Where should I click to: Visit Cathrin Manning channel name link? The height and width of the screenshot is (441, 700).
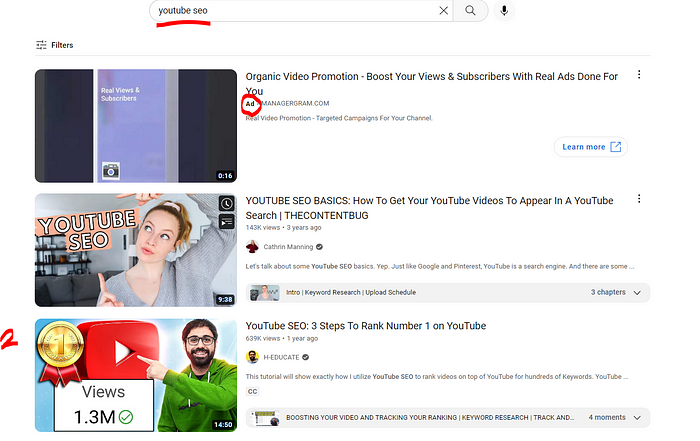288,247
